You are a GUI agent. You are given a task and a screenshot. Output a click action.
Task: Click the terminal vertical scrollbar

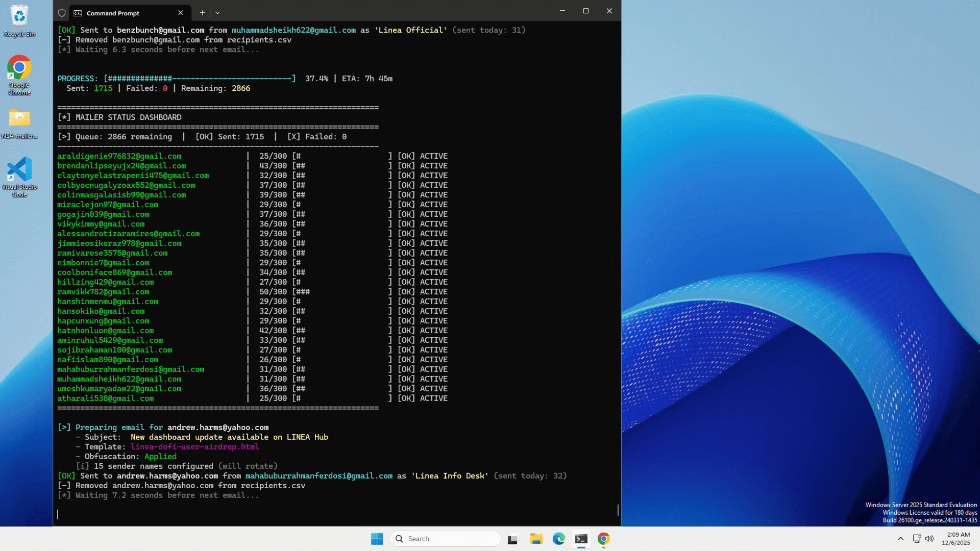tap(618, 509)
